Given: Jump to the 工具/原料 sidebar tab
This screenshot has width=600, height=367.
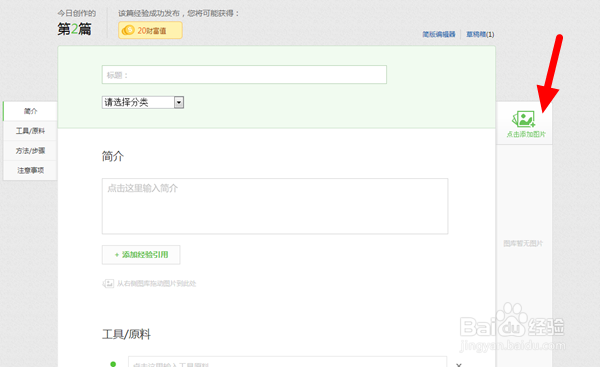Looking at the screenshot, I should point(30,131).
